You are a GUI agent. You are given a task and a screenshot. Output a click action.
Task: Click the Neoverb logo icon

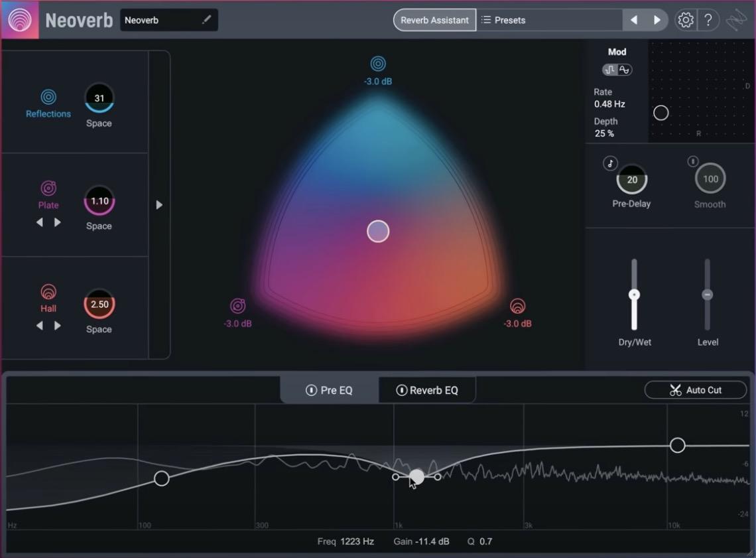(x=20, y=20)
